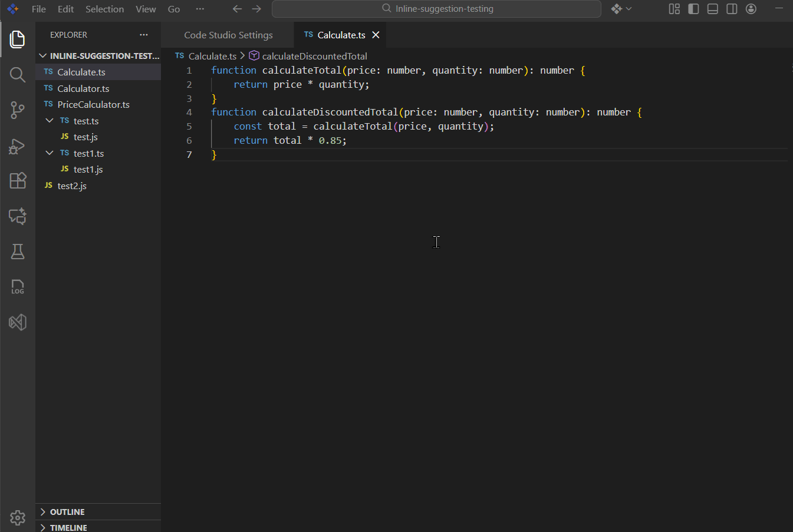Screen dimensions: 793x532
Task: Open the Source Control view
Action: 18,110
